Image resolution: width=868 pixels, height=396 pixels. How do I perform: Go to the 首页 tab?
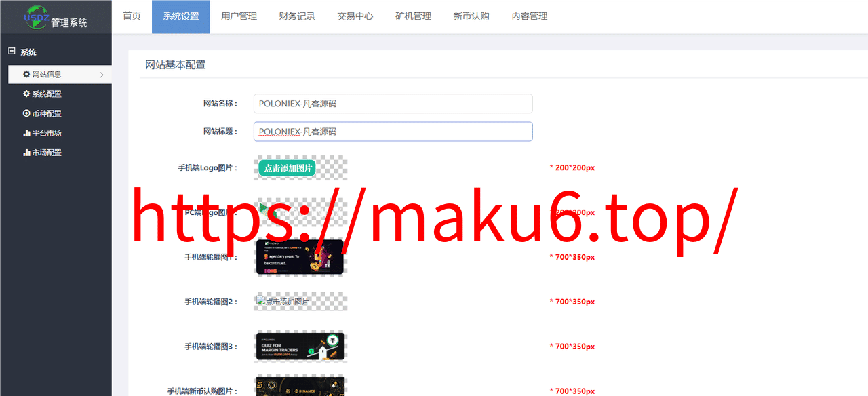click(132, 16)
